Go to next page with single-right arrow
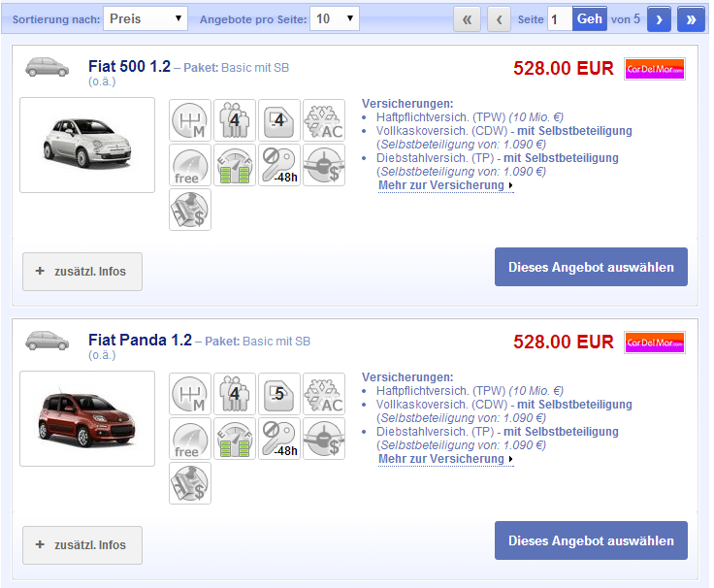714x588 pixels. (x=659, y=19)
